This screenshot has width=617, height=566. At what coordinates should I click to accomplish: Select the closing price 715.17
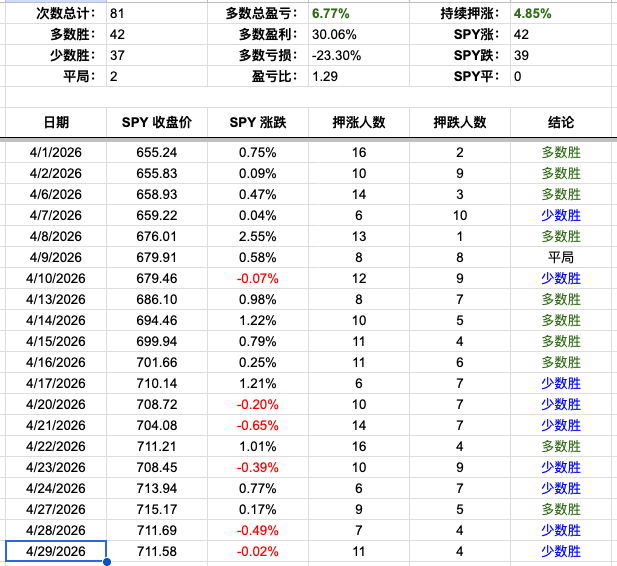(x=157, y=509)
